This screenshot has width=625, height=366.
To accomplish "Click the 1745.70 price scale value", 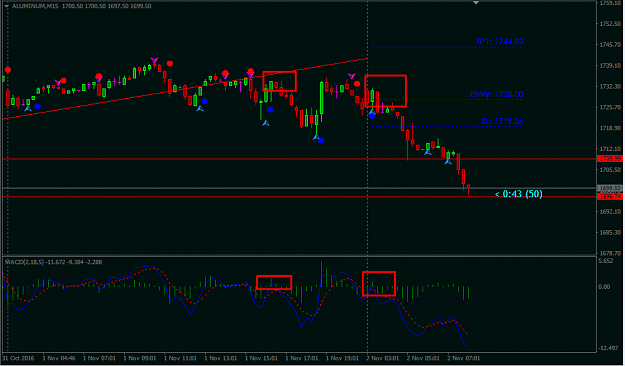I will (610, 45).
